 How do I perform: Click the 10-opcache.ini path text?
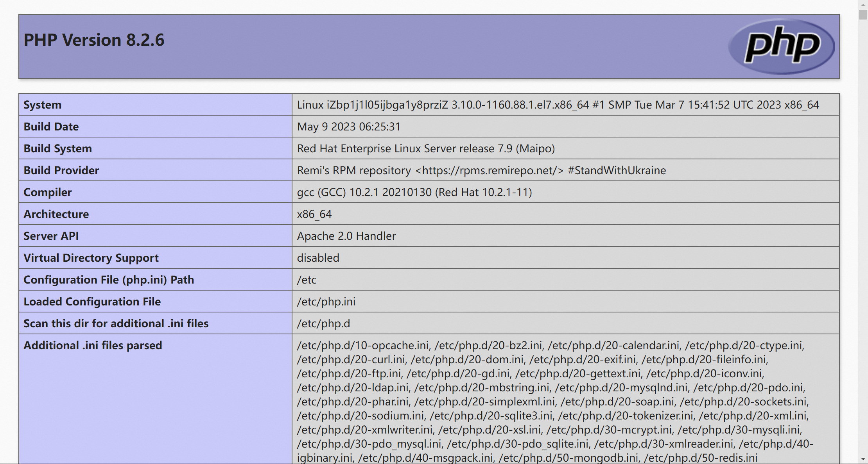click(363, 345)
